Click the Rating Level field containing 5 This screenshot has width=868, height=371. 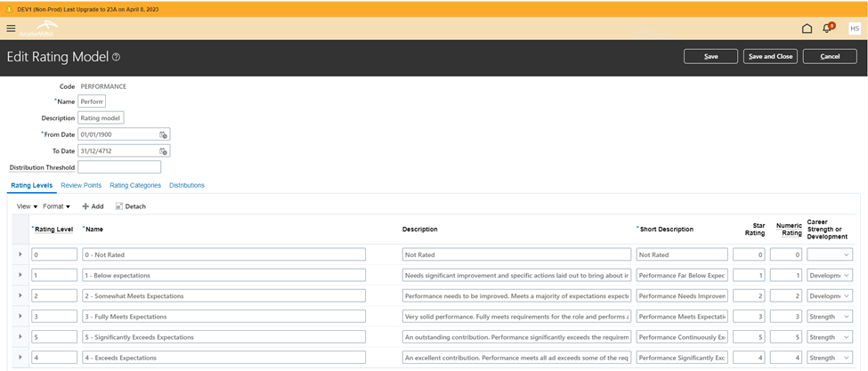[54, 336]
